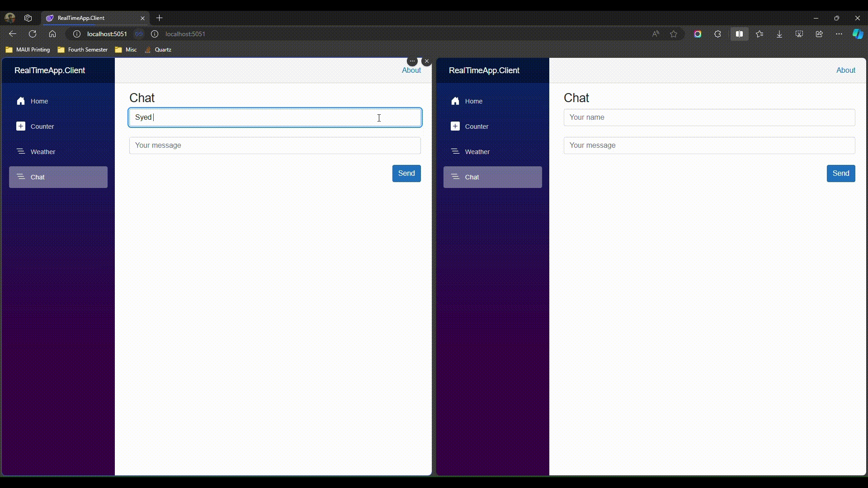
Task: Click Your message field in left pane
Action: click(275, 145)
